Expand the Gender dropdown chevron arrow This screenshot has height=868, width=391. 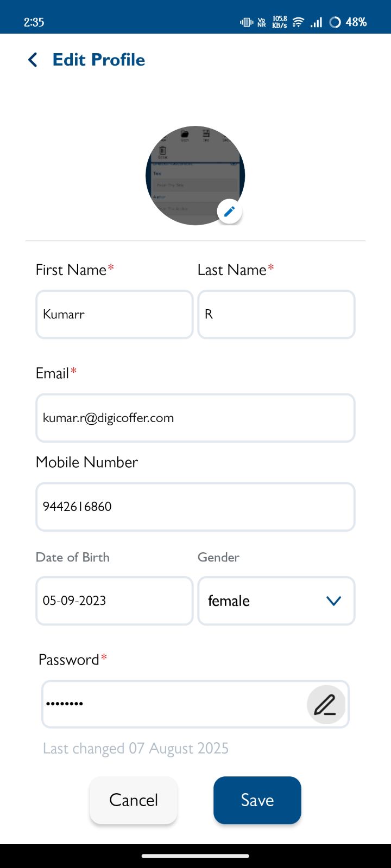[333, 601]
